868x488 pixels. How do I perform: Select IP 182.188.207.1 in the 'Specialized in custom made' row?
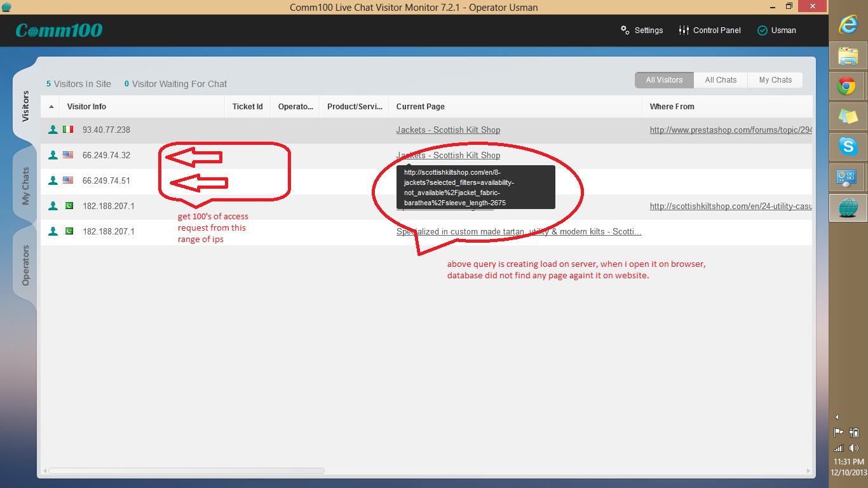click(108, 231)
